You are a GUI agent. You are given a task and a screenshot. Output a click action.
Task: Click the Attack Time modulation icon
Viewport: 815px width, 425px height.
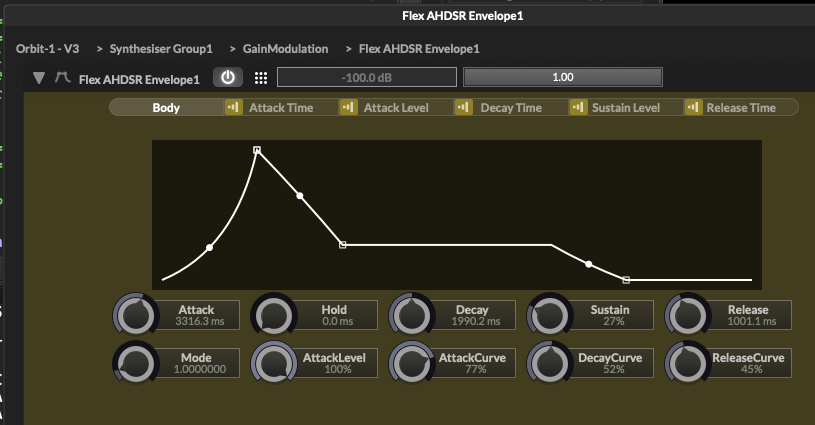[233, 107]
